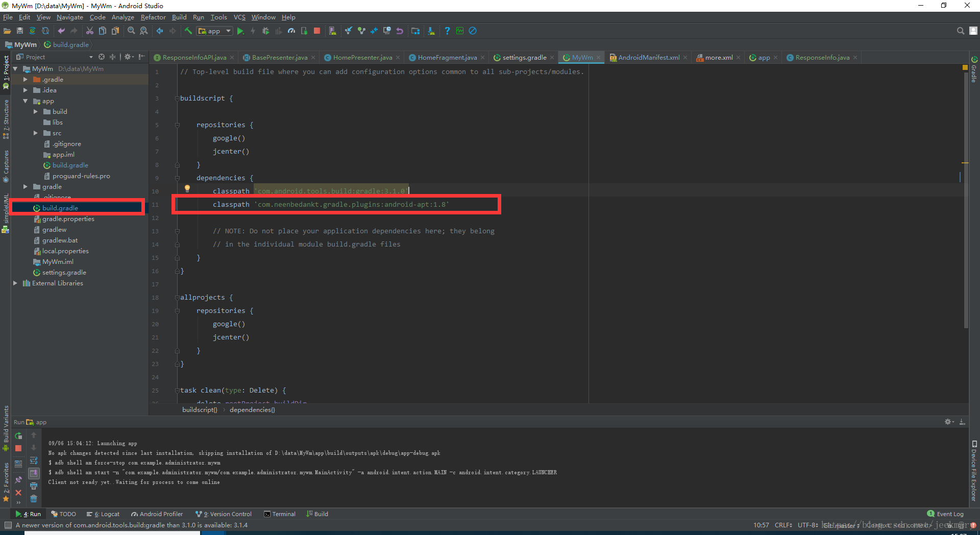Toggle the 2: Favorites side panel
Screen dimensions: 980x535
coord(6,481)
